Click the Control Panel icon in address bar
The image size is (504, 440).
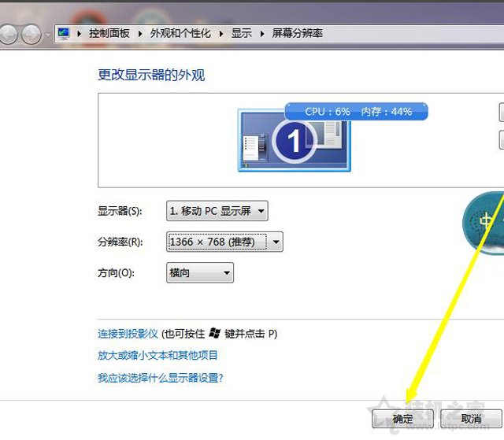[64, 34]
